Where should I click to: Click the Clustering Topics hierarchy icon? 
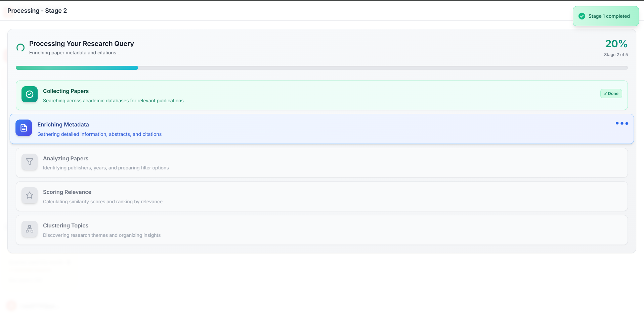(29, 229)
